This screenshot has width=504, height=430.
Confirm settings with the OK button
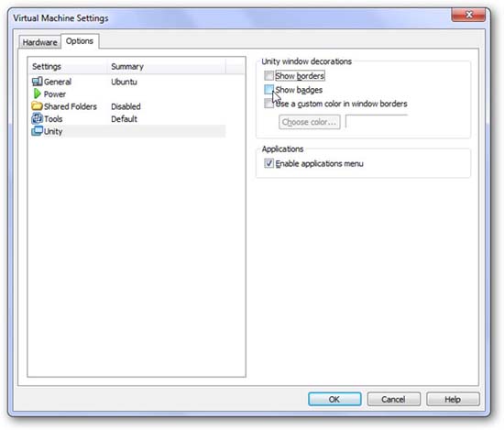(334, 399)
